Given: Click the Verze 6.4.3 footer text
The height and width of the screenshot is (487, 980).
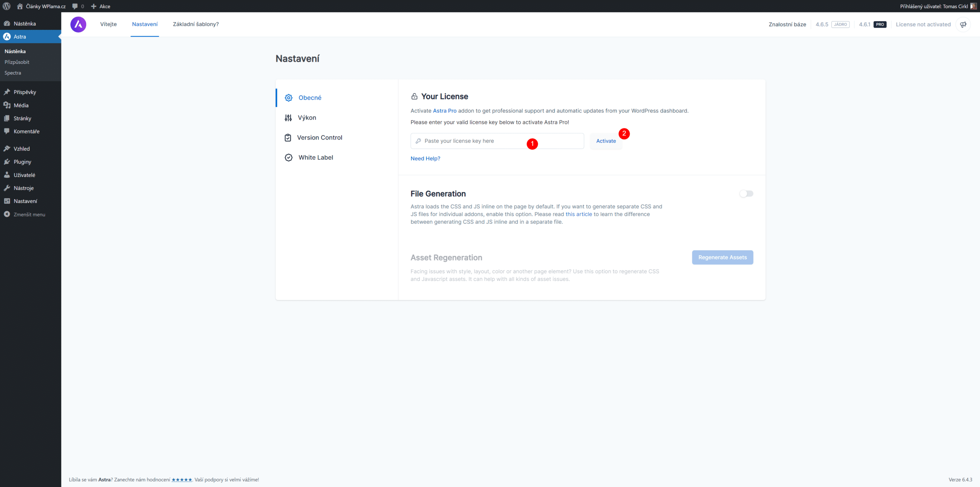Looking at the screenshot, I should tap(960, 480).
